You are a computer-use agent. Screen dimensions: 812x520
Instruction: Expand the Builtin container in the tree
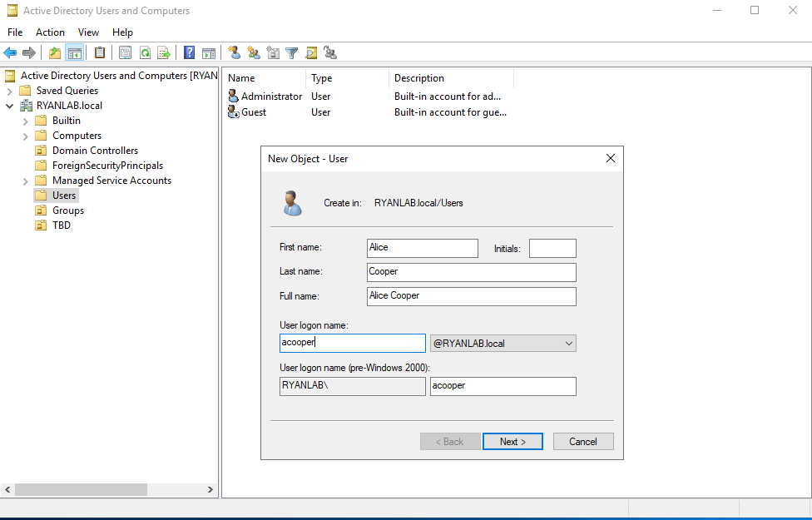26,120
